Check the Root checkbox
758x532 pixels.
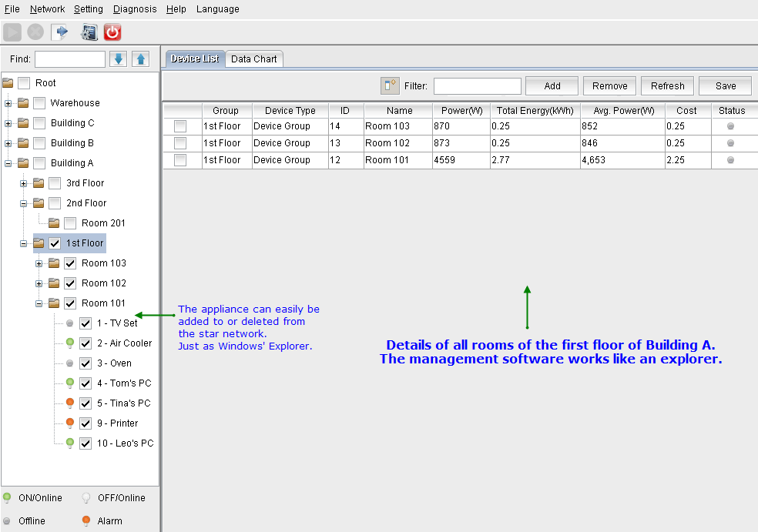(24, 83)
